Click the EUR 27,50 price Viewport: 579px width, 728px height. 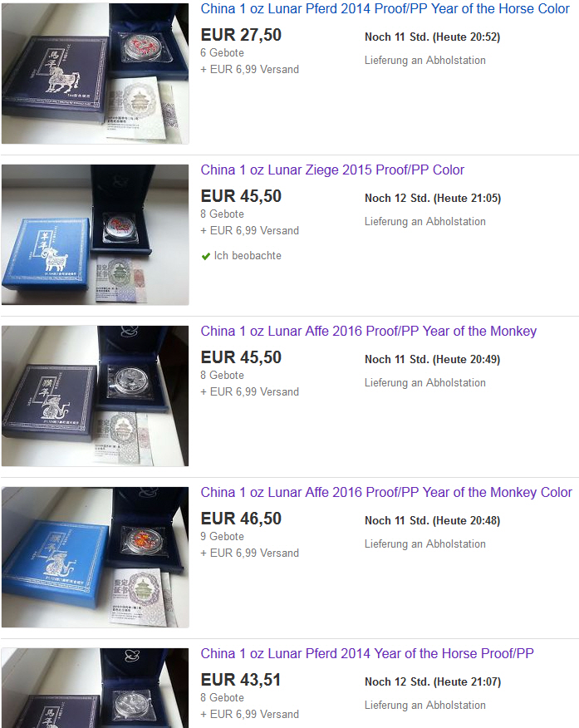241,35
